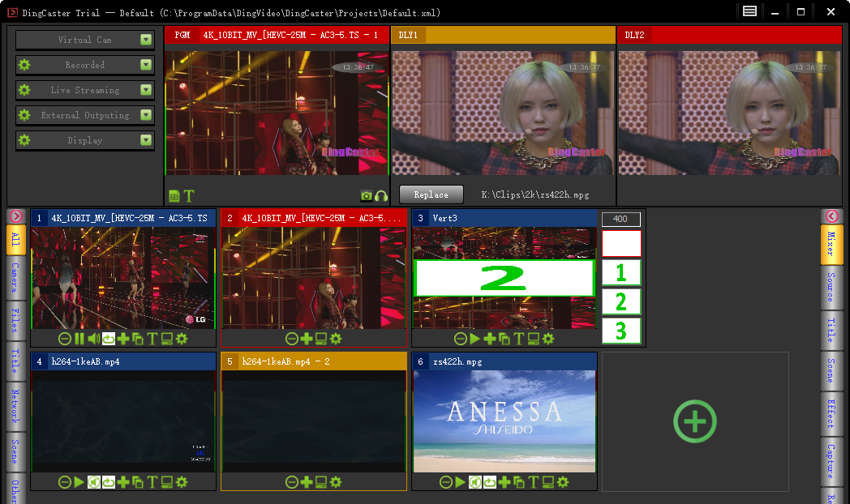Click the monitor icon under source 1
Viewport: 850px width, 504px height.
tap(167, 339)
